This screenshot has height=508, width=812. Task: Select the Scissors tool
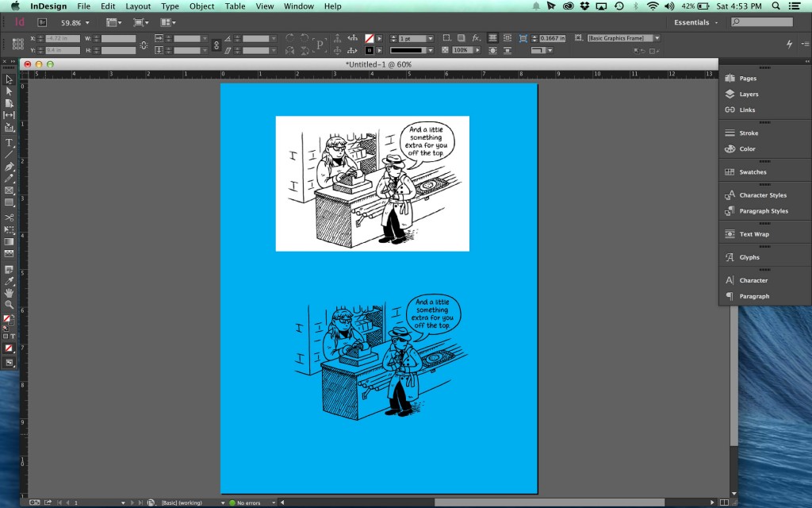9,217
